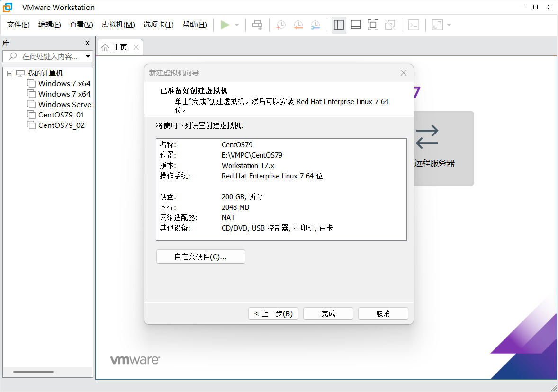
Task: Close the 新建虚拟机向导 dialog
Action: click(404, 73)
